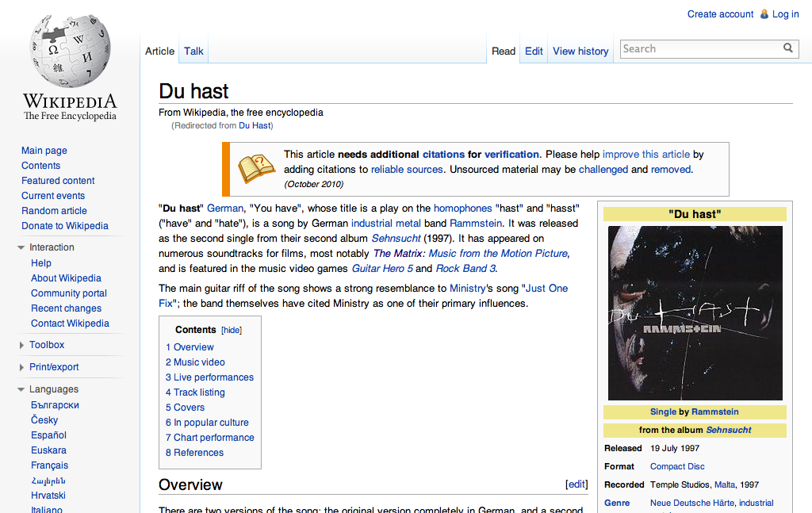This screenshot has height=513, width=812.
Task: Open Featured content in sidebar
Action: (58, 181)
